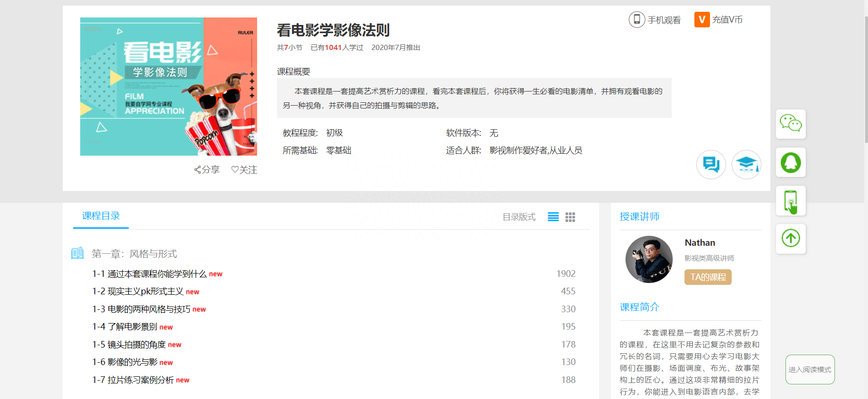Viewport: 868px width, 399px height.
Task: Click 进入阅读模式 button
Action: point(810,369)
